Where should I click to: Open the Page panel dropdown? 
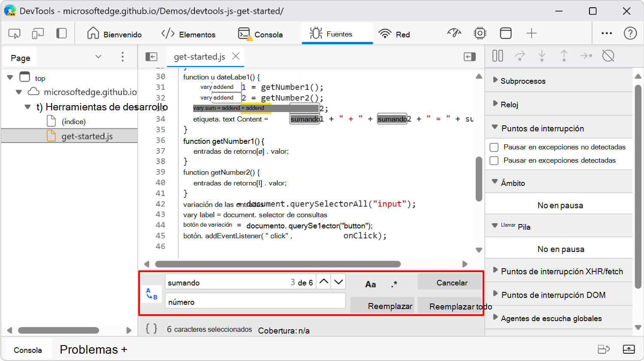coord(98,56)
